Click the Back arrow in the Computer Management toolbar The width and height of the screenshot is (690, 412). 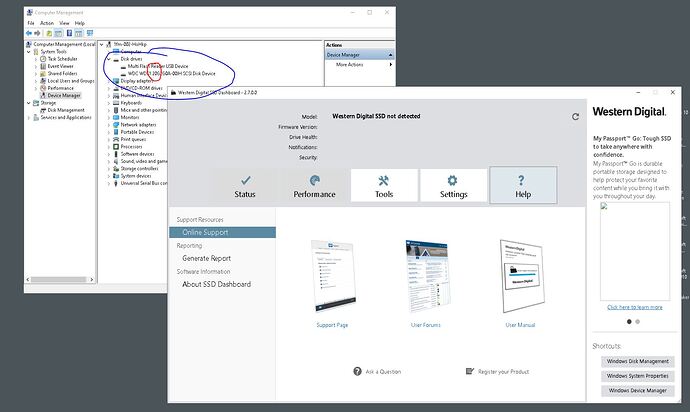click(29, 33)
